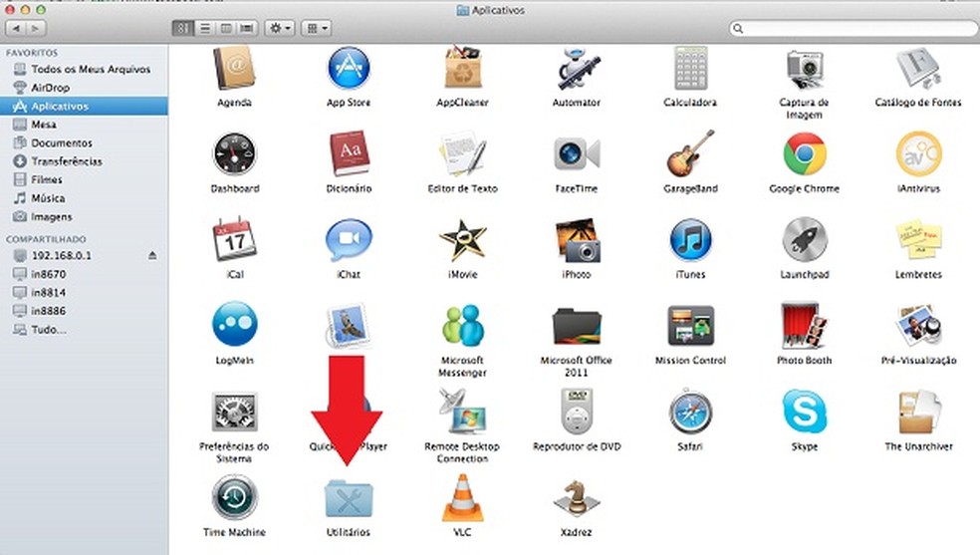Select the LogMeIn icon

click(234, 324)
